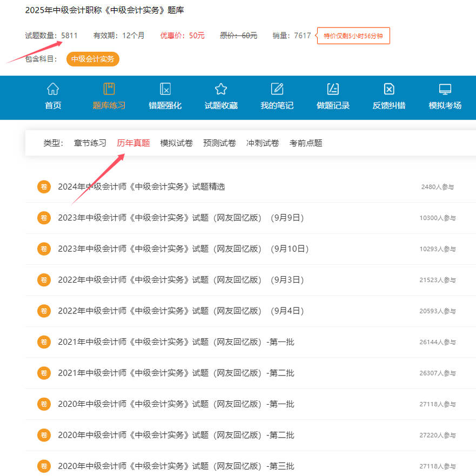The image size is (476, 476).
Task: Click 21523人参与 count
Action: coord(438,280)
